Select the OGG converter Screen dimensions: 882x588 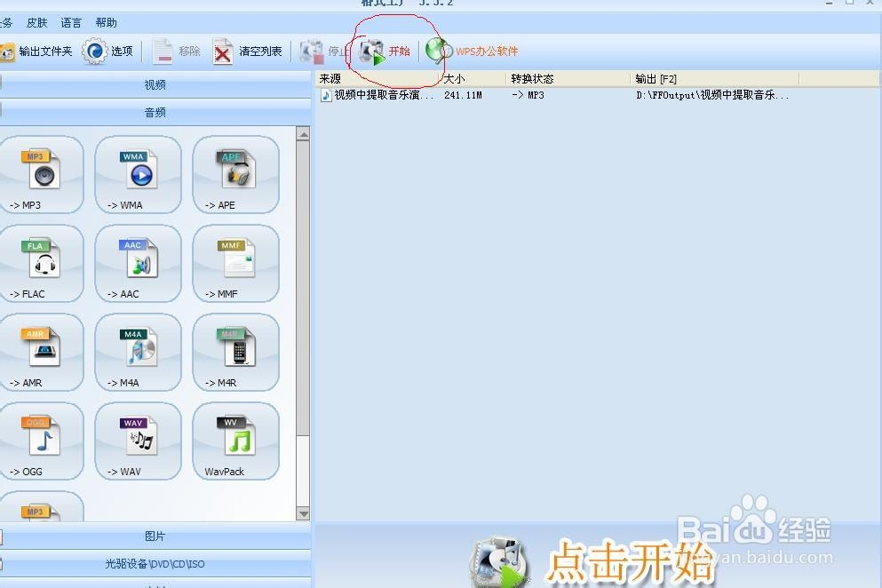coord(43,441)
